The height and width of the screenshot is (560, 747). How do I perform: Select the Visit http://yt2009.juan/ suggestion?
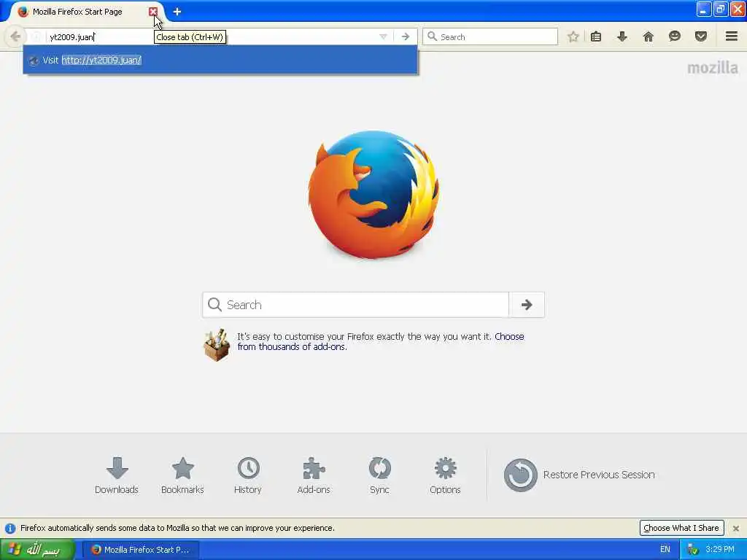coord(220,60)
